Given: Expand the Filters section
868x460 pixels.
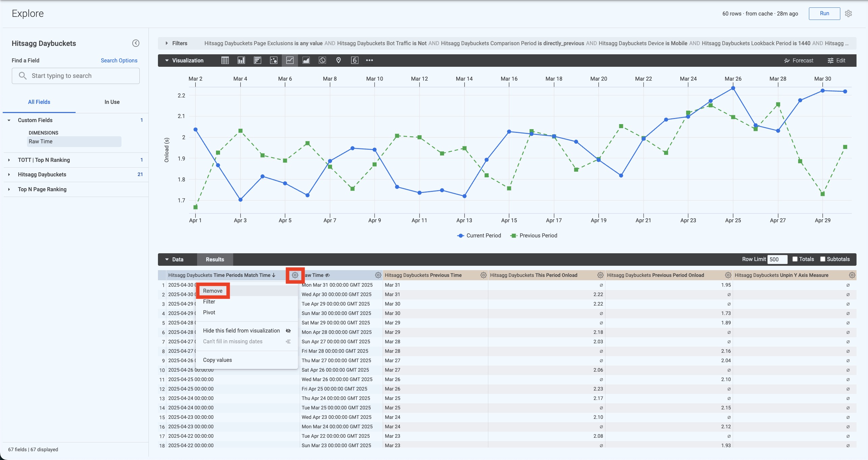Looking at the screenshot, I should [x=166, y=43].
